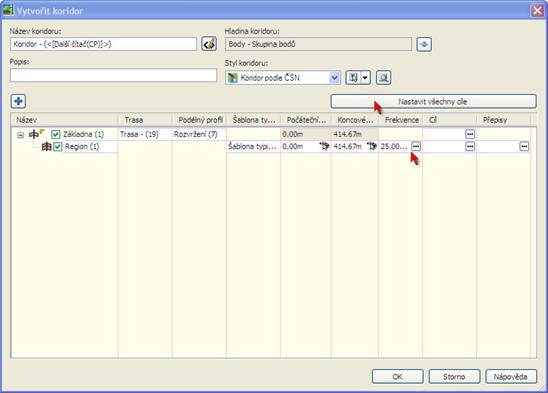Pick start station from drawing icon
The image size is (548, 393).
[x=325, y=146]
